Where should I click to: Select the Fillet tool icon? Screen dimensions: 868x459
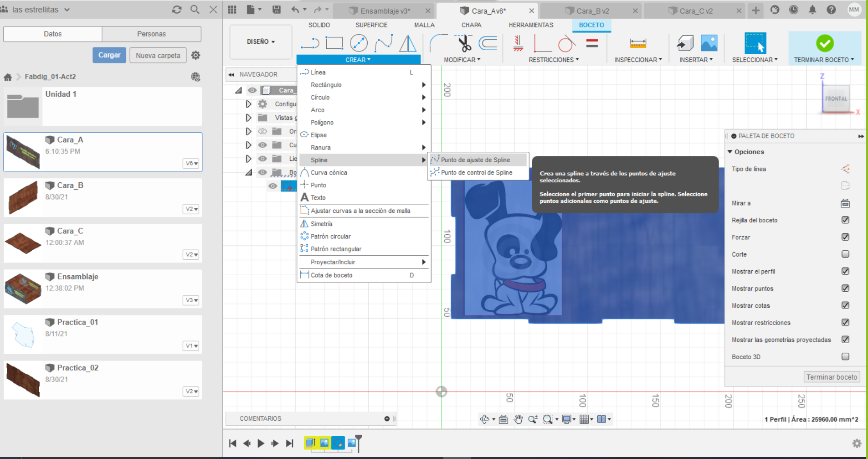pyautogui.click(x=438, y=43)
